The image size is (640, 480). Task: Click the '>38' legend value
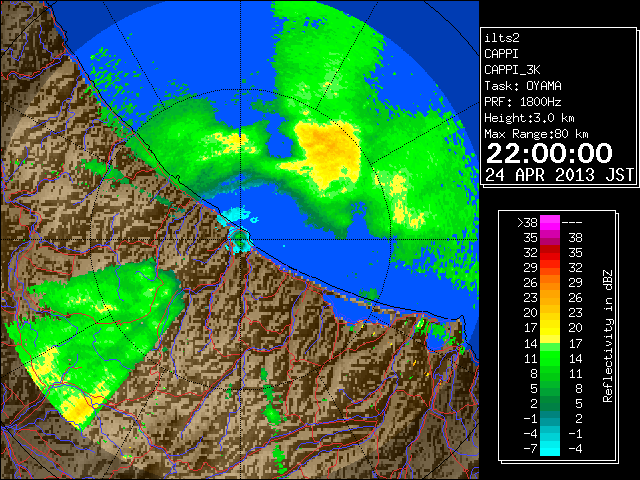coord(527,223)
